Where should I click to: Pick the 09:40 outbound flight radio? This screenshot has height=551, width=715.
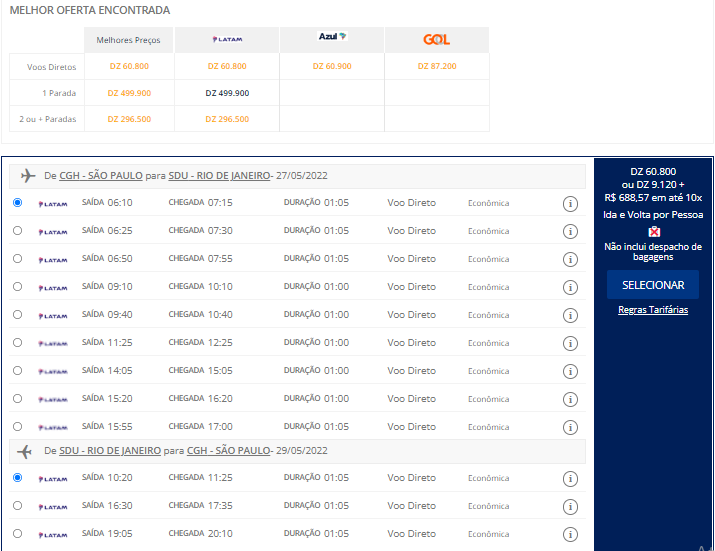point(17,314)
